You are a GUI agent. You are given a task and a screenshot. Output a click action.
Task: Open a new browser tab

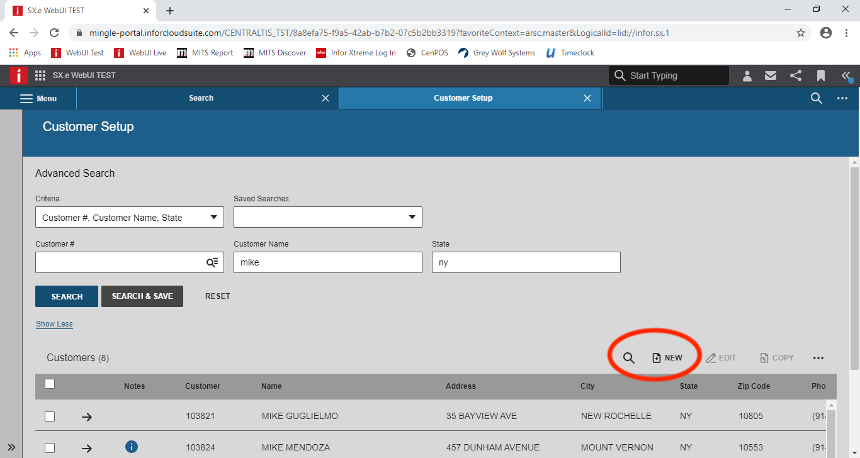click(170, 10)
